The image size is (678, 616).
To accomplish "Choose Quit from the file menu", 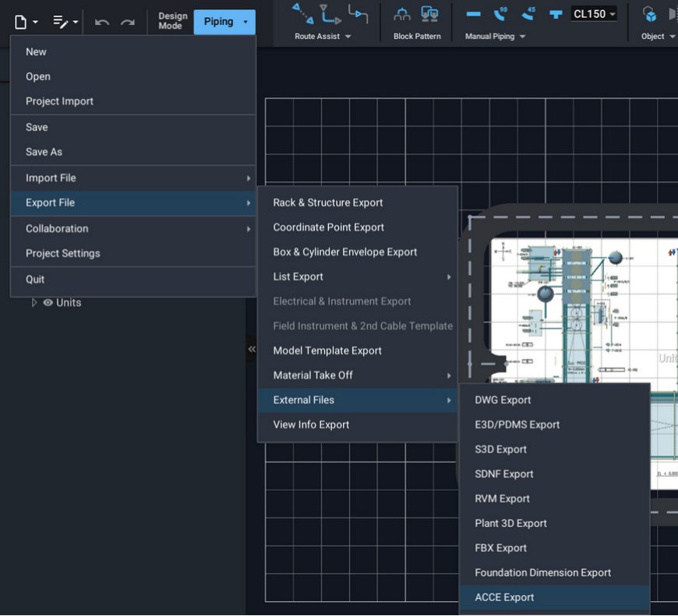I will tap(133, 279).
